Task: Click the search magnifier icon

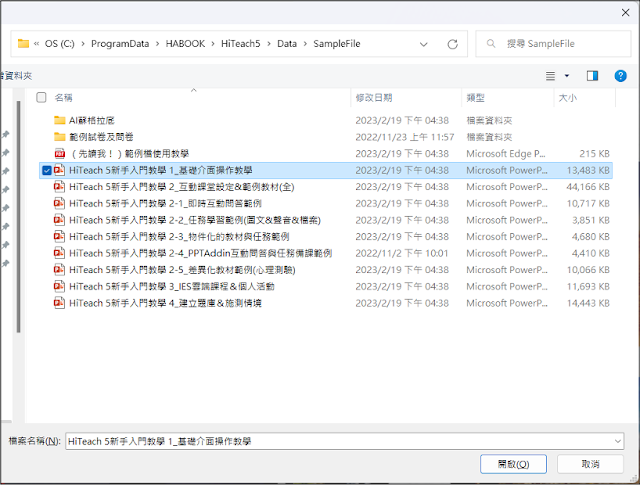Action: pos(491,43)
